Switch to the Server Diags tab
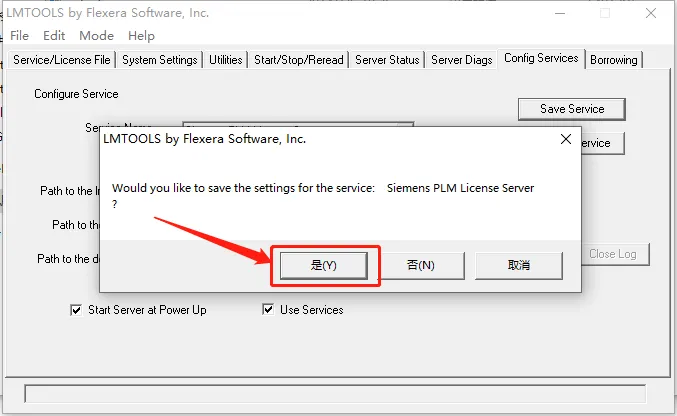This screenshot has height=416, width=677. click(462, 60)
